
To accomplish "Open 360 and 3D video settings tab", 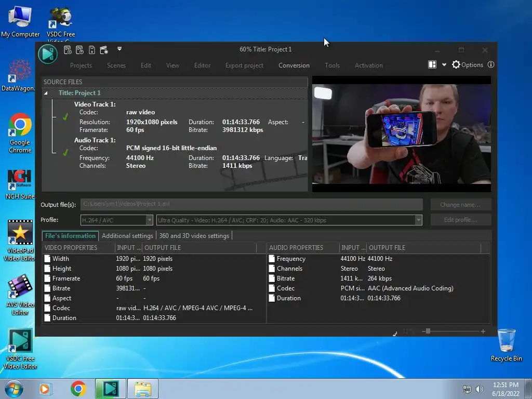I will coord(194,236).
